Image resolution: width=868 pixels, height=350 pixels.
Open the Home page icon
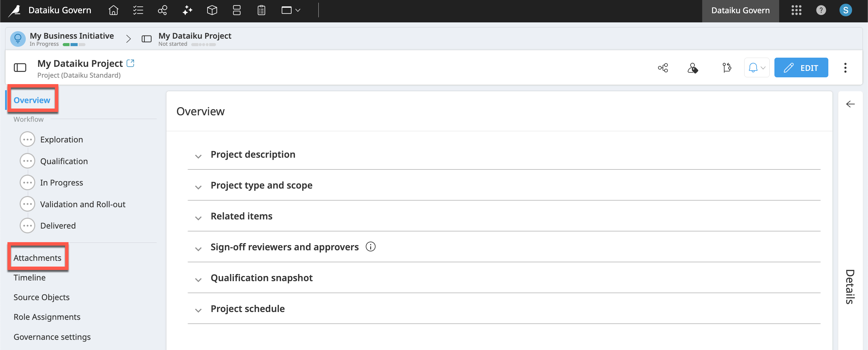point(113,11)
